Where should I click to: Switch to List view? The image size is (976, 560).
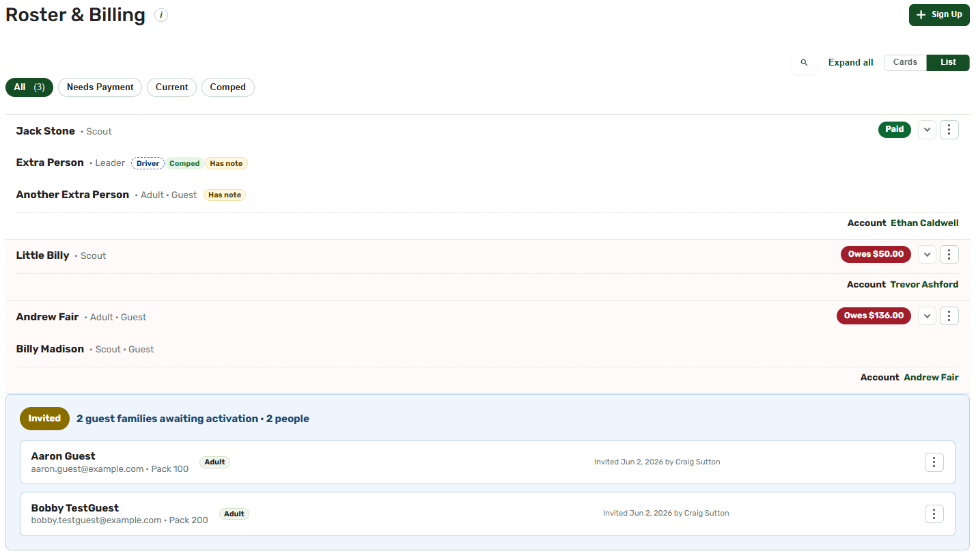[x=948, y=62]
